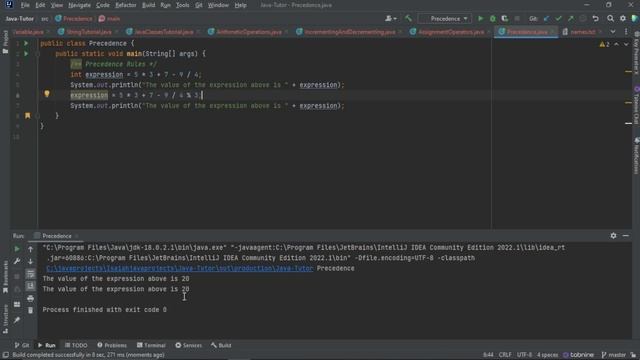Open the Problems tool window
Viewport: 640px width, 360px height.
coord(112,345)
